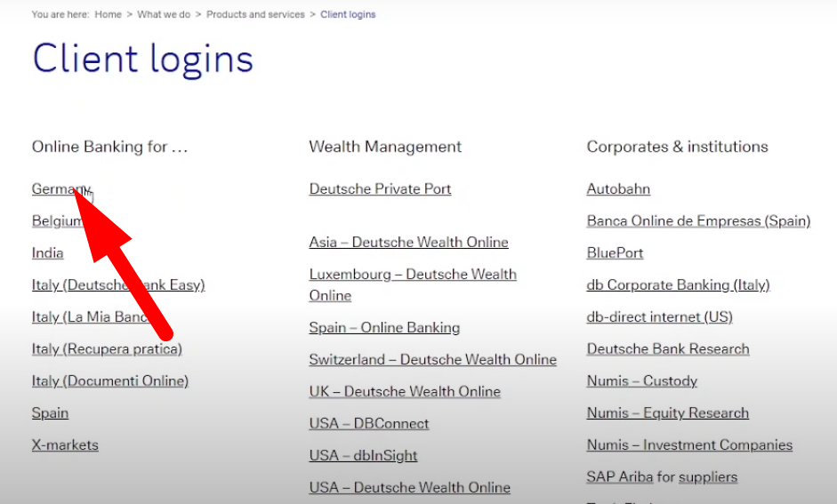Screen dimensions: 837x504
Task: Click the USA – dbInSight link
Action: (x=363, y=455)
